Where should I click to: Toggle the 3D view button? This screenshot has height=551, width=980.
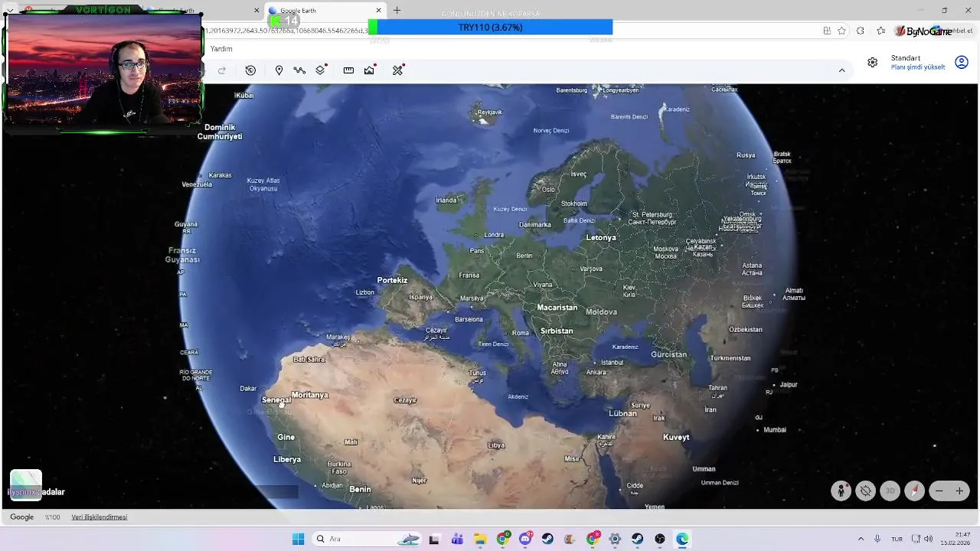890,491
